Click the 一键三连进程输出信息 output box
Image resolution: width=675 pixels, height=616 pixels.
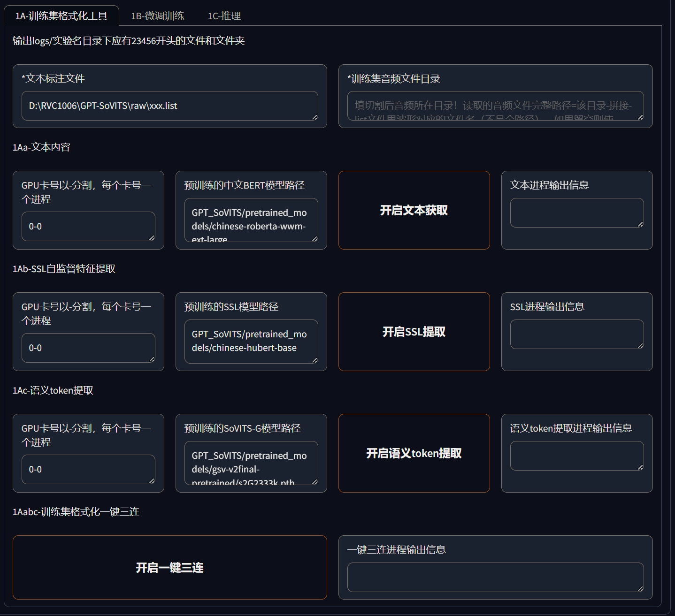point(495,578)
